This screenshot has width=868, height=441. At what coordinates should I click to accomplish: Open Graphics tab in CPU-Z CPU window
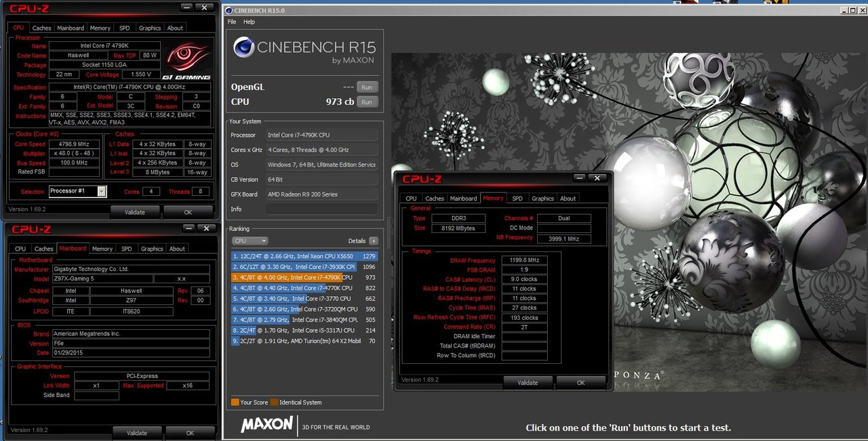149,28
